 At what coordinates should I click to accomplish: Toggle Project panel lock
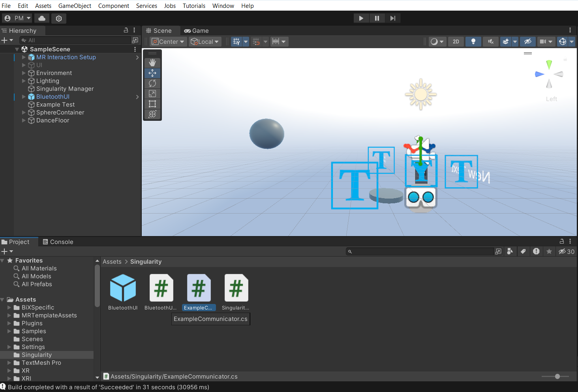point(562,241)
